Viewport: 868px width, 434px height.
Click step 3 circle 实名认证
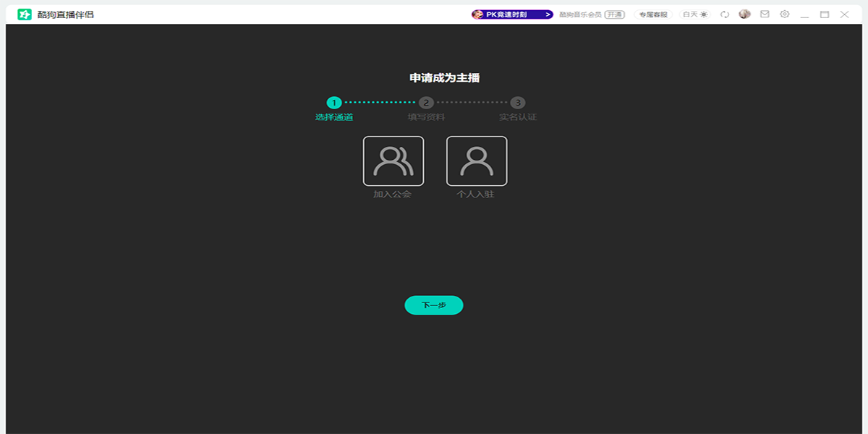(x=518, y=103)
